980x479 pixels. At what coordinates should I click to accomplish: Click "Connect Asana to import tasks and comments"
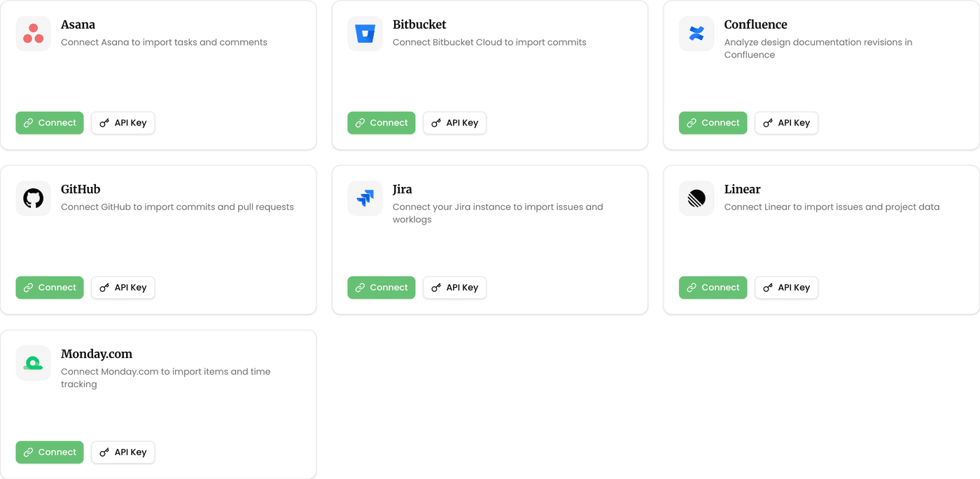tap(164, 42)
